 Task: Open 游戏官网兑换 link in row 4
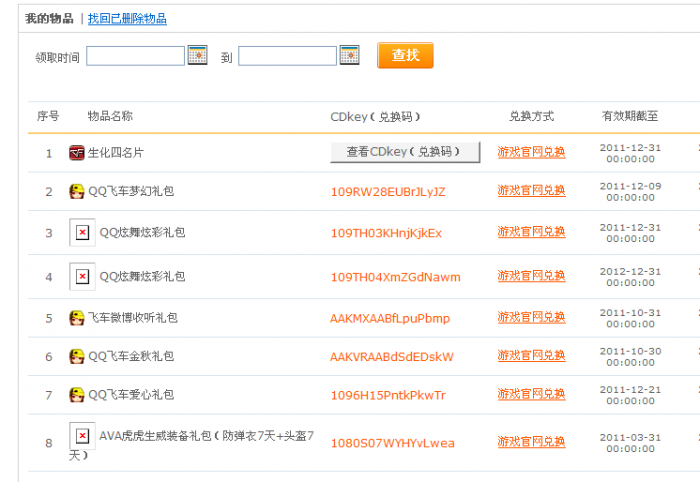[532, 276]
